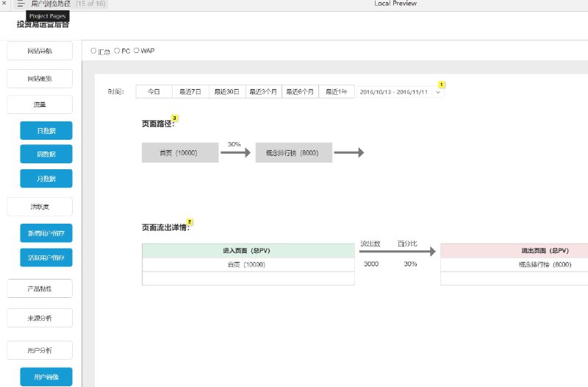Open note marker 3 beside 页面路径

tap(174, 118)
